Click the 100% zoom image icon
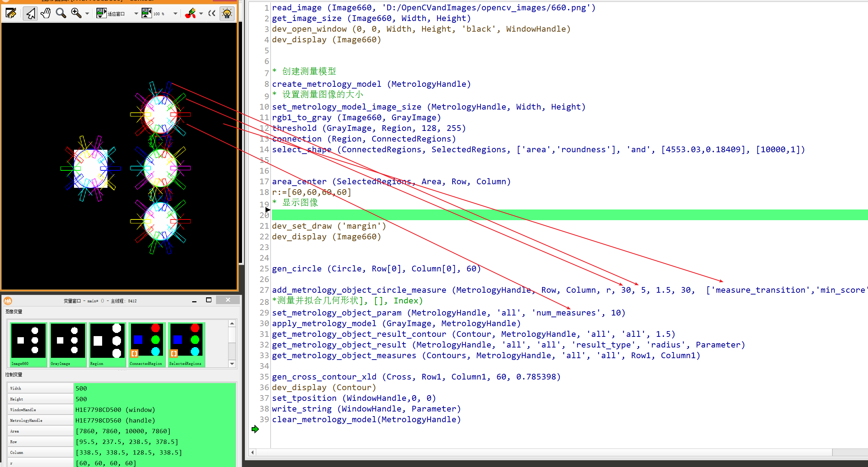868x467 pixels. (x=147, y=13)
